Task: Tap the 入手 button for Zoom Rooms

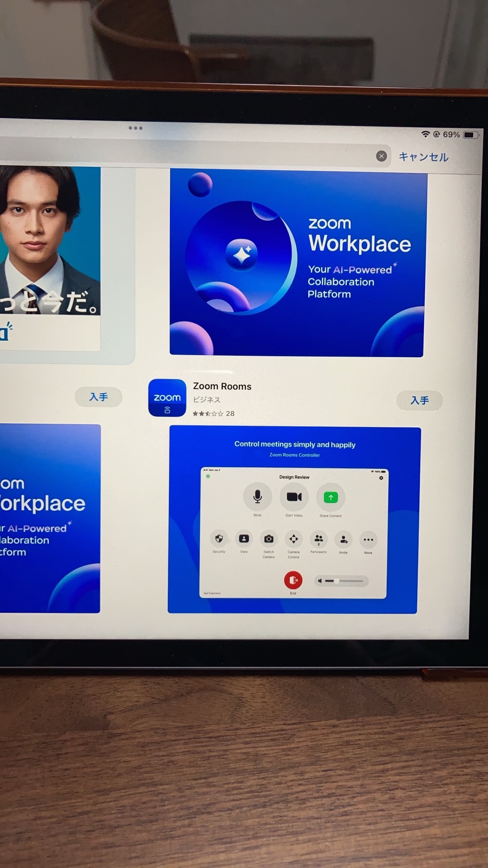Action: pyautogui.click(x=419, y=400)
